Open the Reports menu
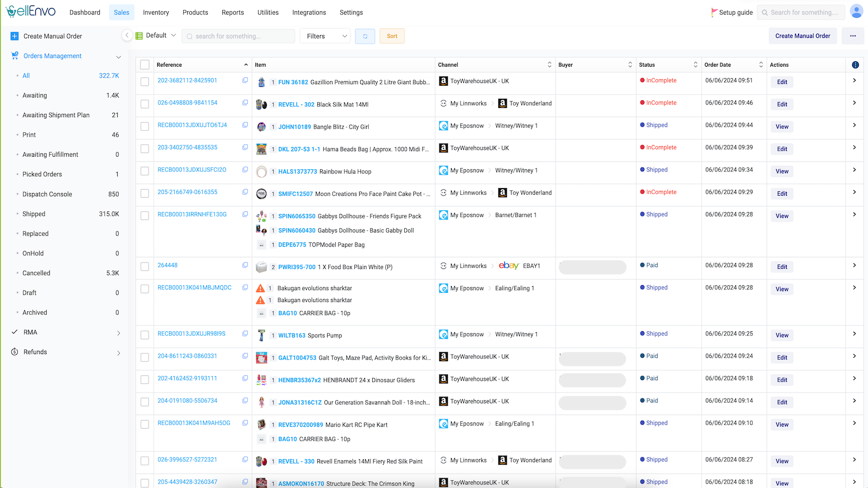 point(233,12)
